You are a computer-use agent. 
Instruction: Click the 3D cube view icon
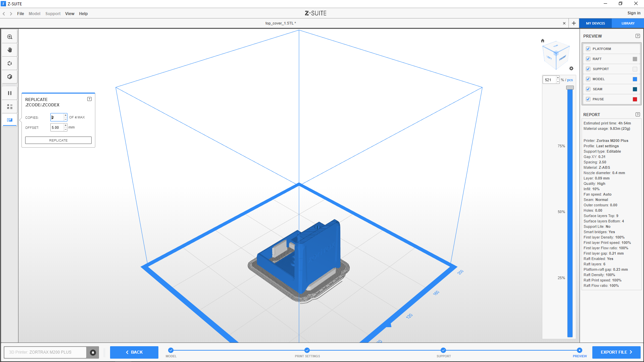point(10,77)
